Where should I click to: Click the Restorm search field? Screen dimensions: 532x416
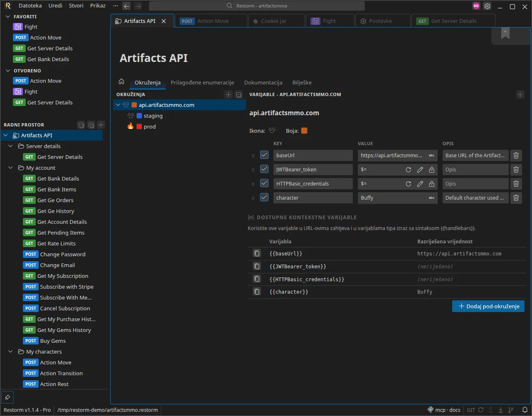point(256,6)
